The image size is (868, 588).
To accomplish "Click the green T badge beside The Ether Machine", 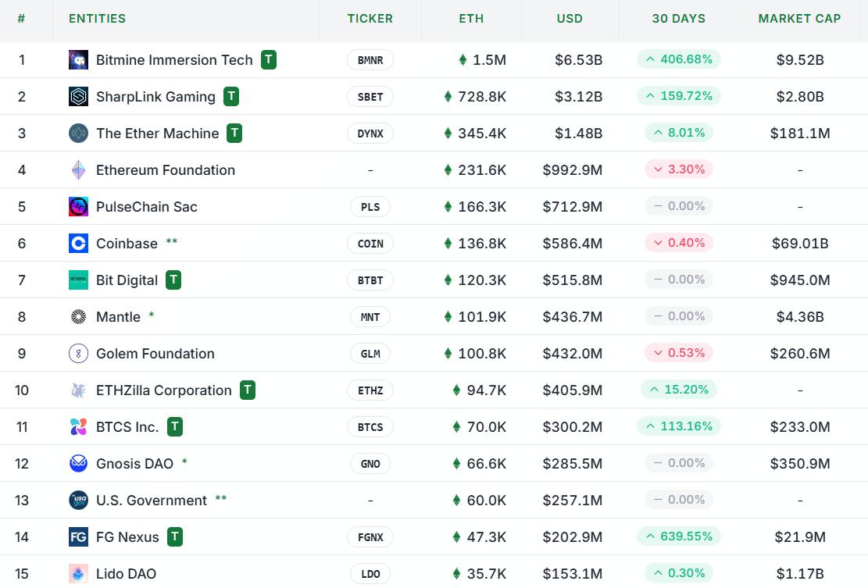I will (234, 133).
